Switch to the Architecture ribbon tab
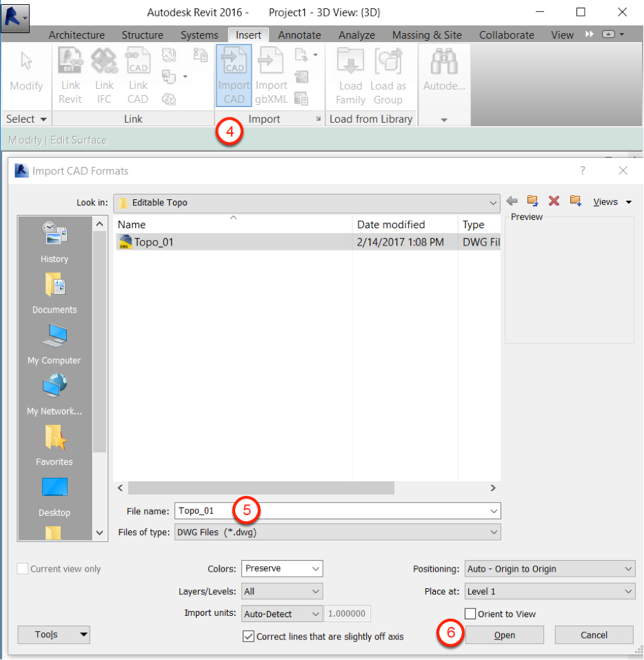Screen dimensions: 644x660 tap(77, 35)
